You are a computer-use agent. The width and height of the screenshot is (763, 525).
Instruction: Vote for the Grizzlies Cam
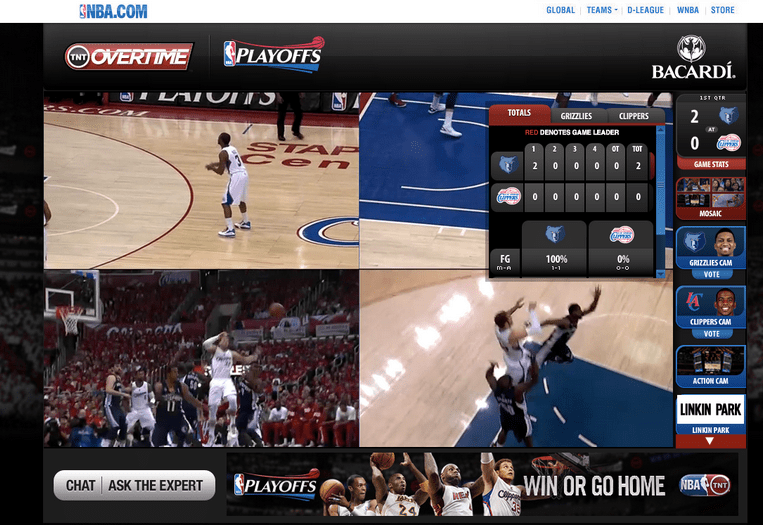pyautogui.click(x=711, y=274)
